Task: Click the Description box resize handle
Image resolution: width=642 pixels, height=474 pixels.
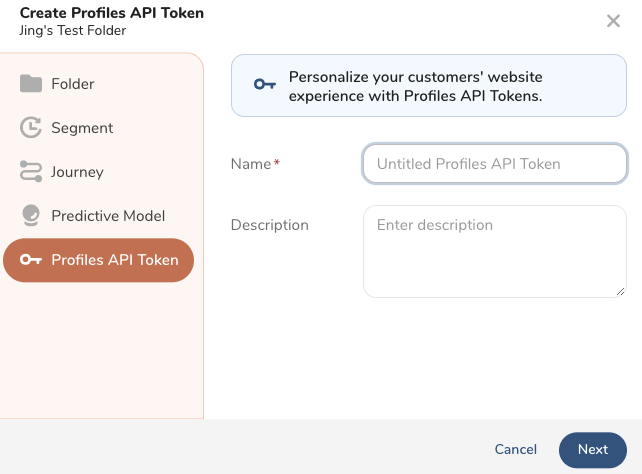Action: (x=620, y=291)
